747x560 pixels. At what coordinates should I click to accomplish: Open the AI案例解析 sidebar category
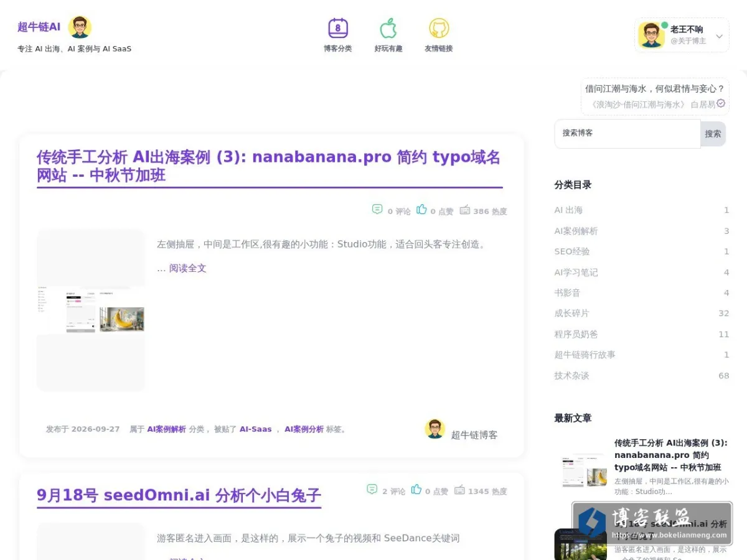pos(576,231)
